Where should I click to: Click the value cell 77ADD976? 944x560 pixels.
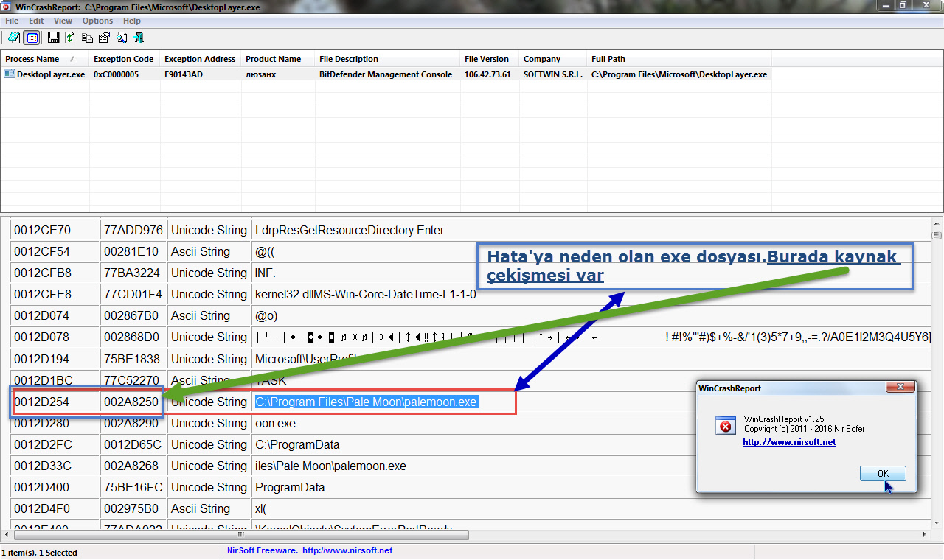tap(133, 231)
